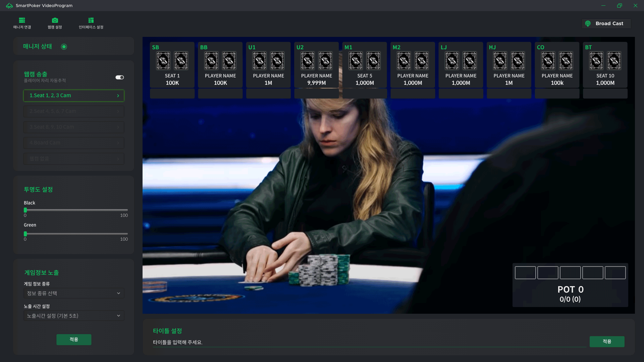Toggle the 웹캠 송출 auto-tracking switch
This screenshot has width=644, height=362.
120,77
